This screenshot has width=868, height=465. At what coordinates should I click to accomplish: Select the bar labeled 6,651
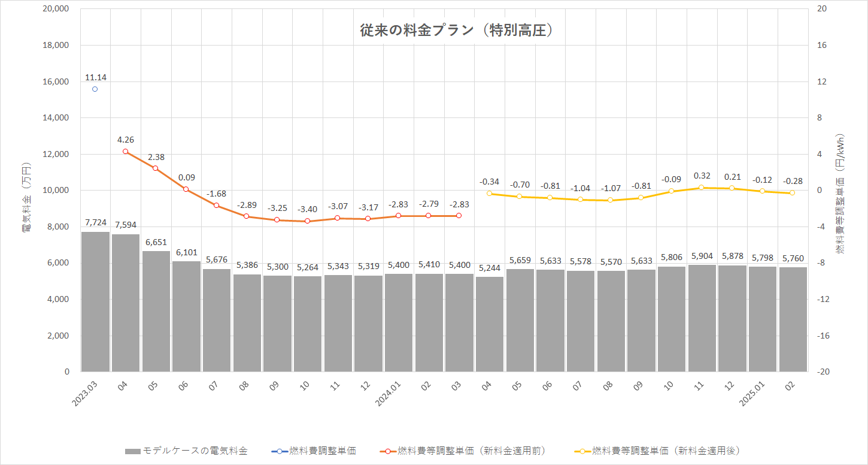(156, 311)
